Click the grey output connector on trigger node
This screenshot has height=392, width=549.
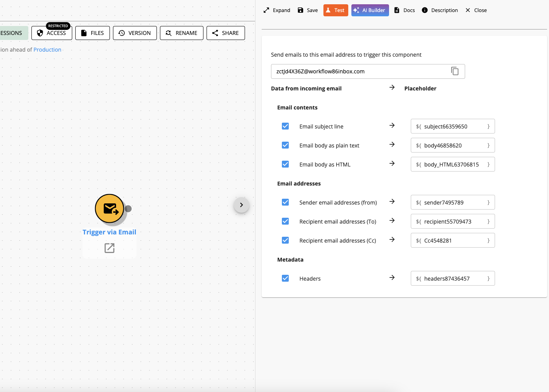[x=128, y=209]
